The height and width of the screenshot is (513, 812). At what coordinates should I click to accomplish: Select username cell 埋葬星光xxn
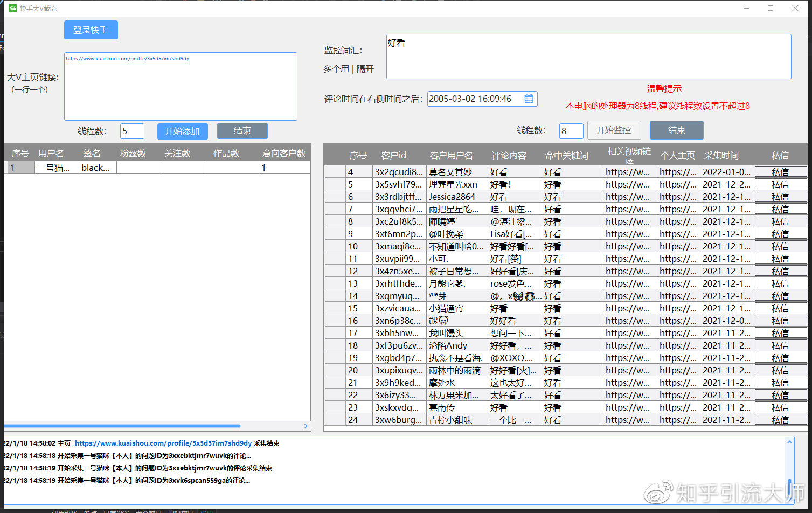pyautogui.click(x=457, y=184)
